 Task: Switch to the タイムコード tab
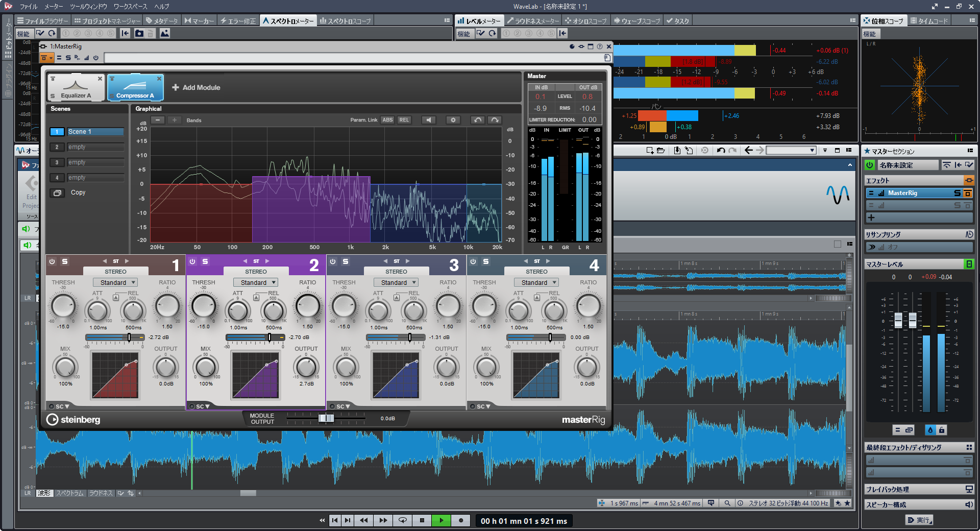[929, 21]
